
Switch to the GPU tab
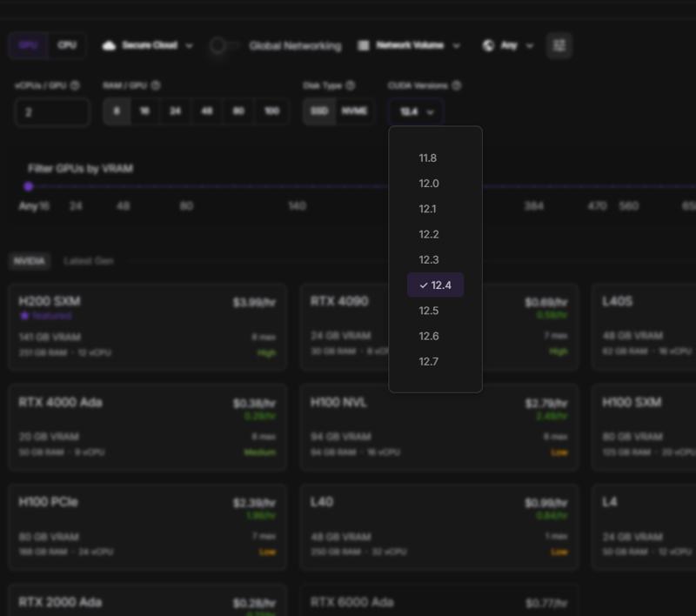point(28,45)
